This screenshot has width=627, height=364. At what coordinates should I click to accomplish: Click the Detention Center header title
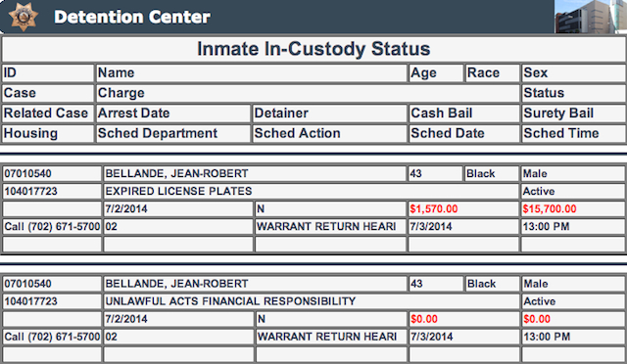pyautogui.click(x=132, y=17)
